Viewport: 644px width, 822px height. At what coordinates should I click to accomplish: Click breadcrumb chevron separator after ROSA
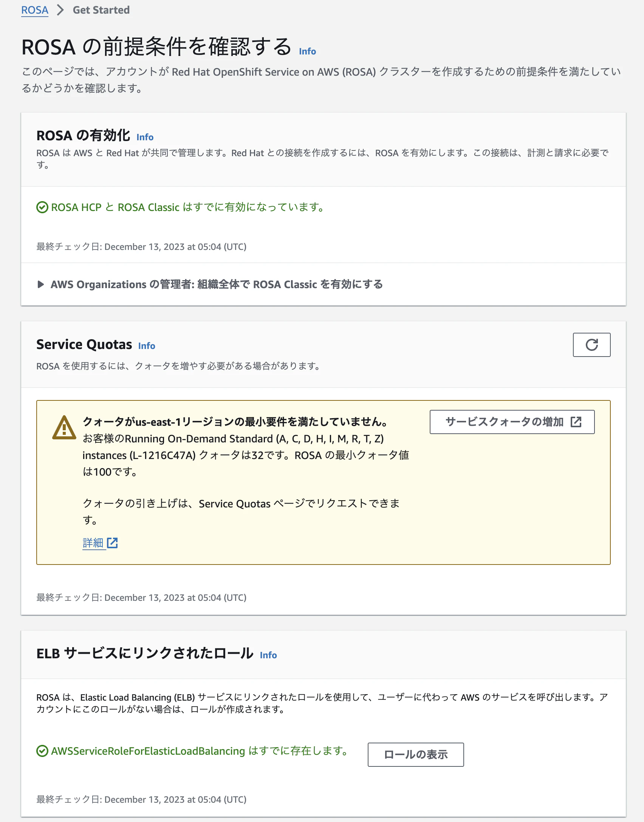click(60, 10)
